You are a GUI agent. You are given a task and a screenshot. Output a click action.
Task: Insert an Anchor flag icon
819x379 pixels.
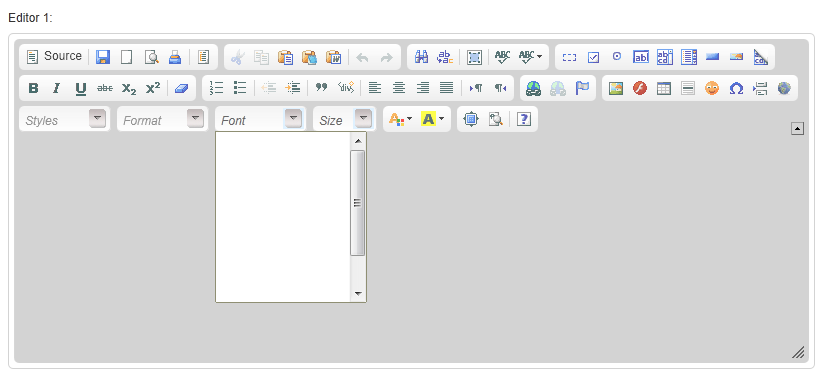pos(582,88)
